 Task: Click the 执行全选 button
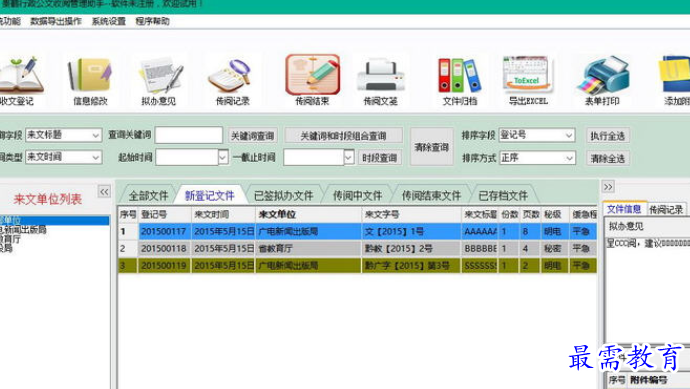(x=608, y=136)
